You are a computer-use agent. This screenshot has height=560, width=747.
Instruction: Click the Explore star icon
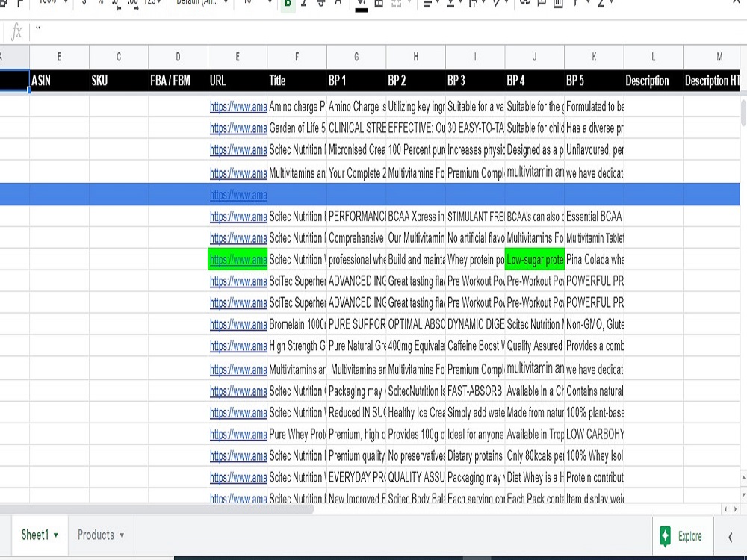pos(665,536)
